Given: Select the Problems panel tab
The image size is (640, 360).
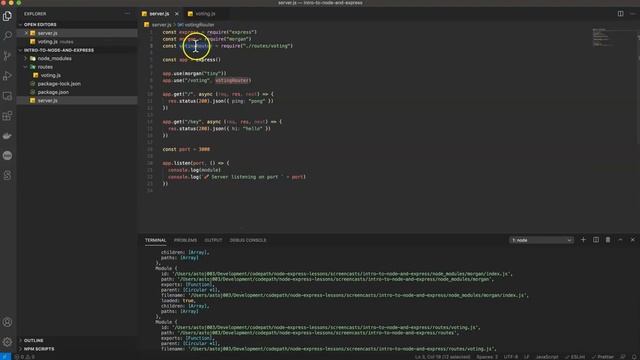Looking at the screenshot, I should [x=185, y=240].
